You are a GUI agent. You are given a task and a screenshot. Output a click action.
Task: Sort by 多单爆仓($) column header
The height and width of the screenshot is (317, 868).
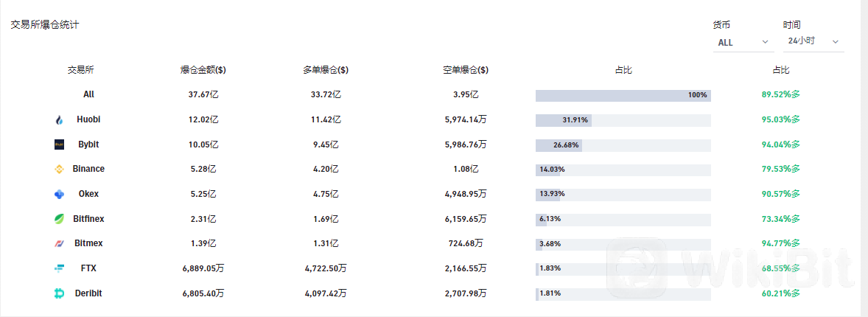pyautogui.click(x=326, y=70)
